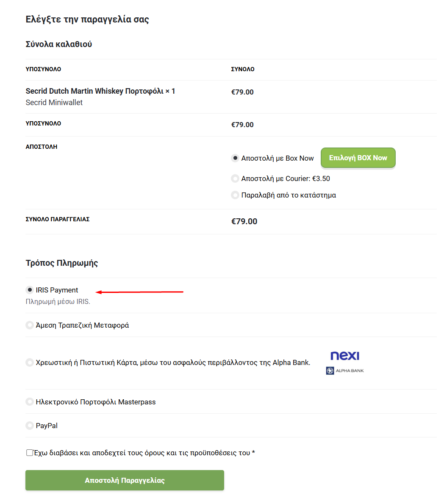Image resolution: width=444 pixels, height=504 pixels.
Task: Click the Επιλογή BOX Now button
Action: point(358,158)
